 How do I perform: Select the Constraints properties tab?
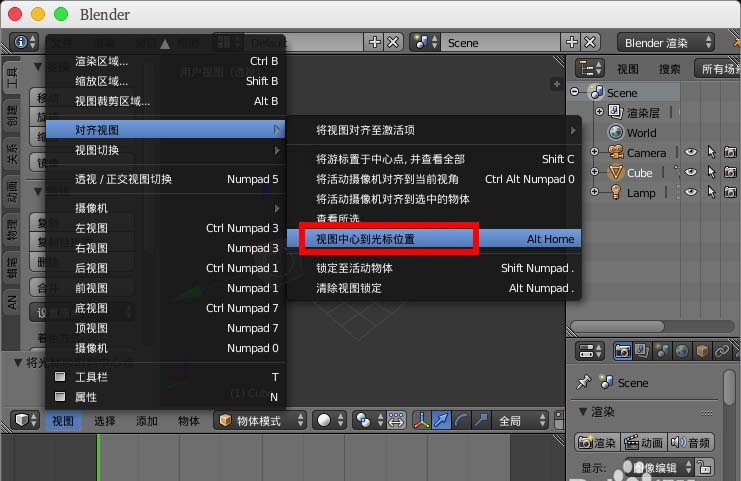(722, 351)
